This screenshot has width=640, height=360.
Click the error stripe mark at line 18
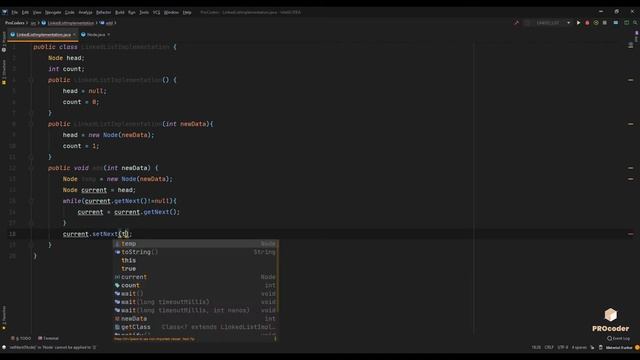(631, 234)
